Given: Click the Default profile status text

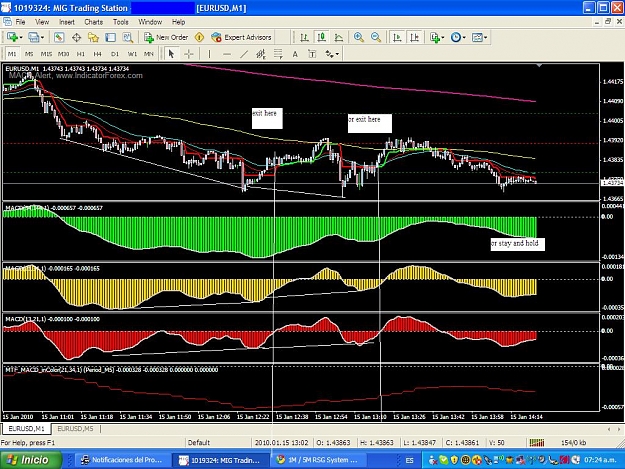Looking at the screenshot, I should (x=199, y=442).
